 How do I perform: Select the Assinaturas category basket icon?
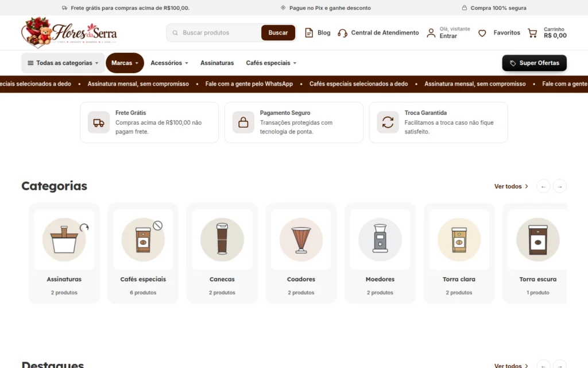64,240
